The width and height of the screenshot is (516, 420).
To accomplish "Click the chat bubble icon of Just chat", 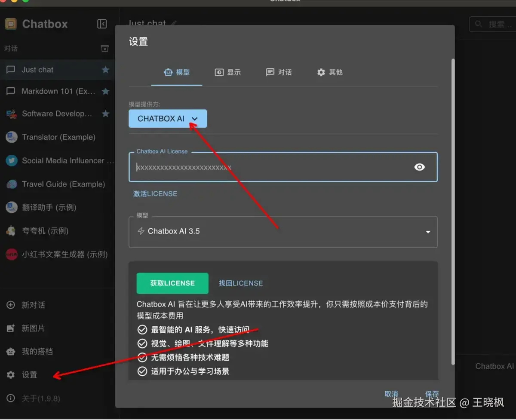I will [x=11, y=70].
